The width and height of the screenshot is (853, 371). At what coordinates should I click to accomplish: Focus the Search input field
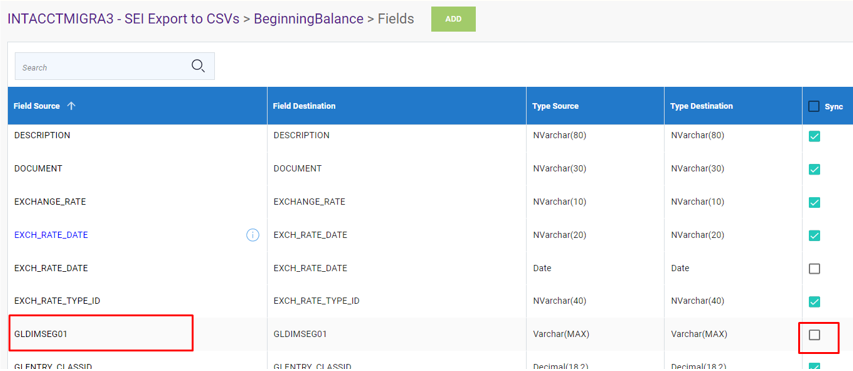coord(103,67)
